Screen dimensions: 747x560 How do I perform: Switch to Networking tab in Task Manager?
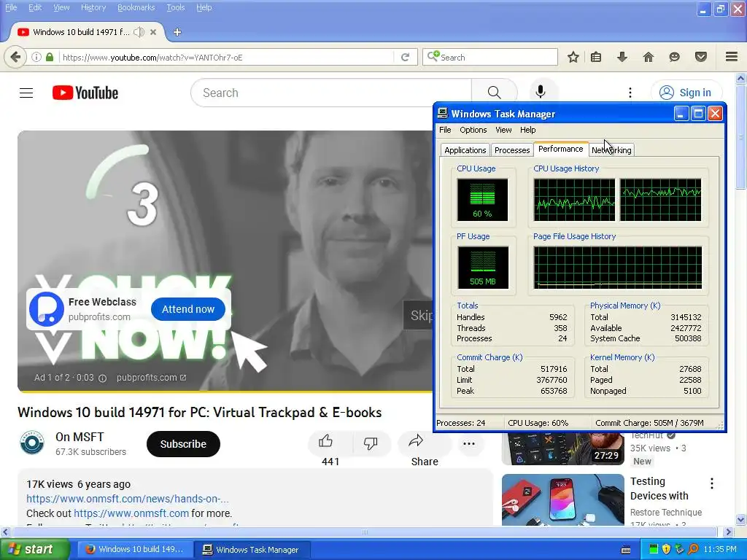point(612,150)
